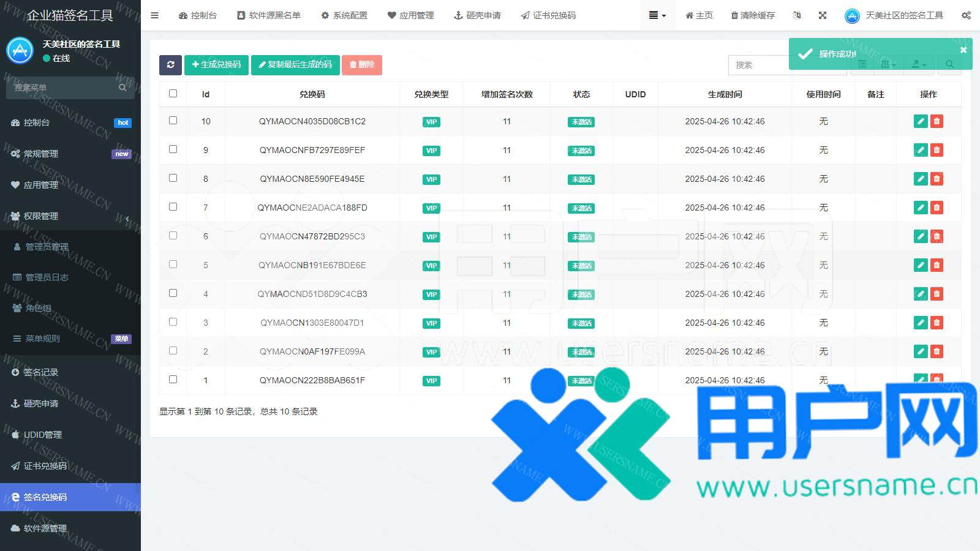Open UDID管理 in the sidebar
Screen dimensions: 980x551
[x=70, y=435]
